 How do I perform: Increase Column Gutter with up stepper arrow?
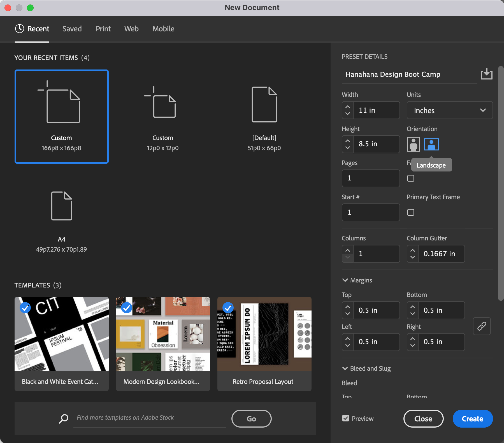coord(413,250)
